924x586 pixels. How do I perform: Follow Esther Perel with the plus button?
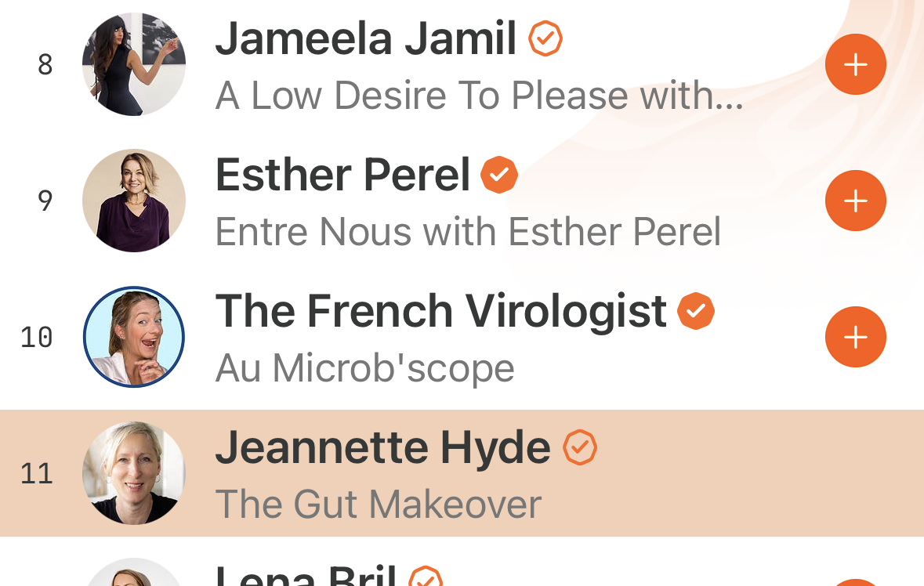(x=855, y=201)
